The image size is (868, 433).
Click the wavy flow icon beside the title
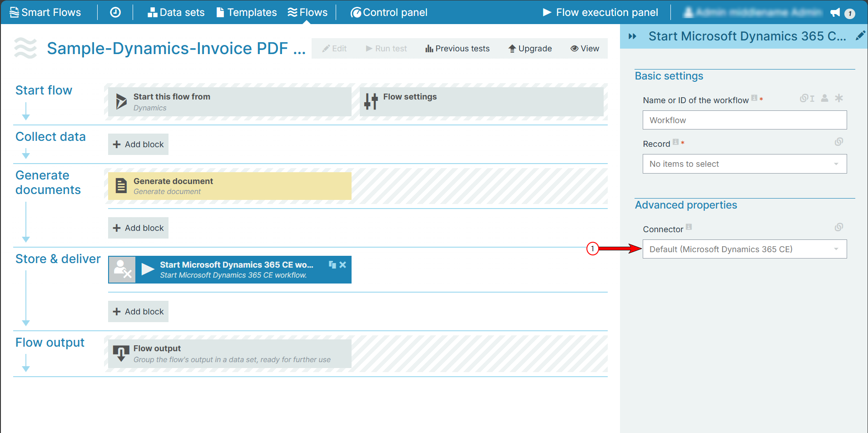pos(25,48)
